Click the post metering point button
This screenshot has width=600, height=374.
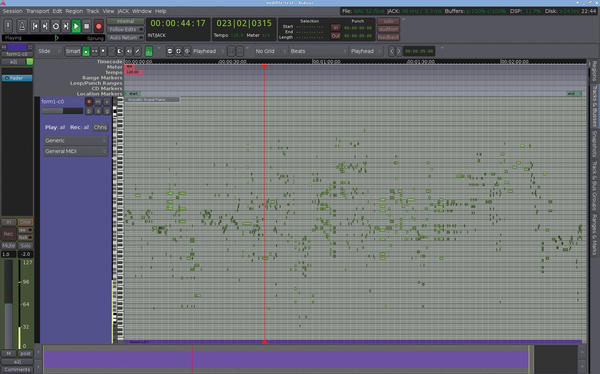[x=25, y=354]
